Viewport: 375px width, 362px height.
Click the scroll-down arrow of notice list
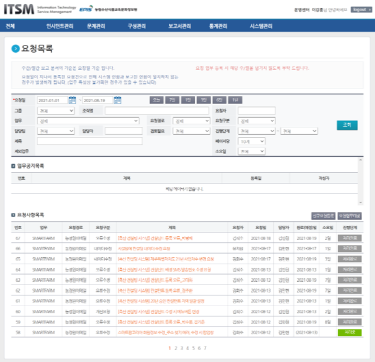tap(360, 202)
